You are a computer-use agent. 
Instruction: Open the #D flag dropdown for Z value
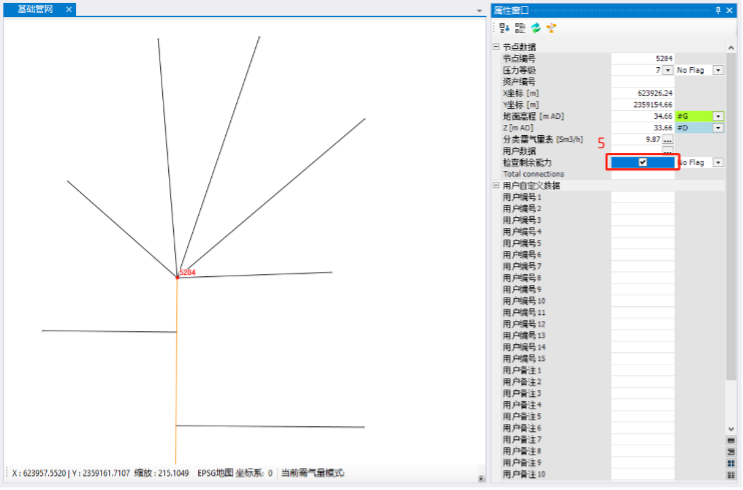[x=718, y=128]
